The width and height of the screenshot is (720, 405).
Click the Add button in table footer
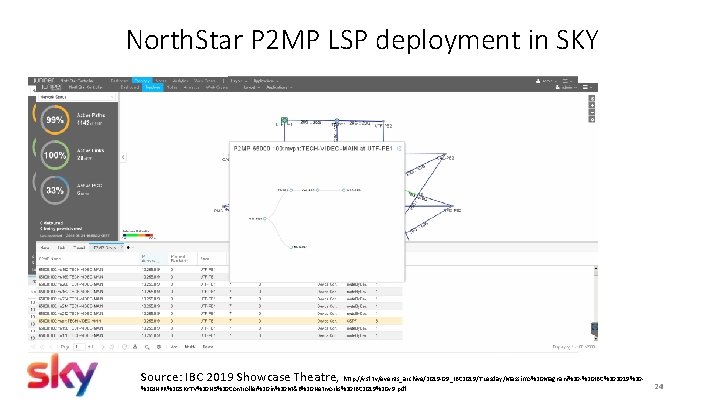174,347
